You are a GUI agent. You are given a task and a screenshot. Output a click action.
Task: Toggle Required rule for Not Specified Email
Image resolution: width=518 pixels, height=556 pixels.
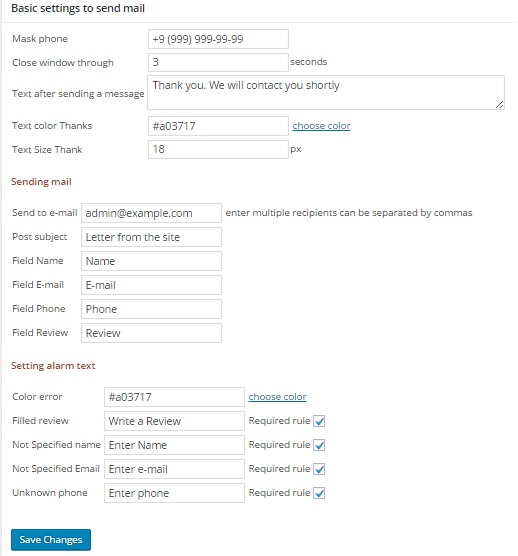319,469
